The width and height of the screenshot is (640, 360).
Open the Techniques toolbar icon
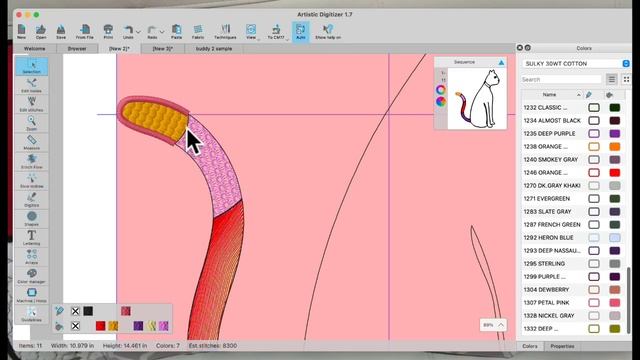pyautogui.click(x=225, y=31)
